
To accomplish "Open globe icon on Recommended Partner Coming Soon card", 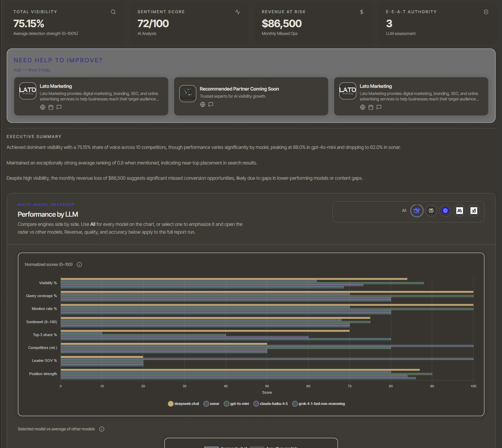I will point(203,104).
